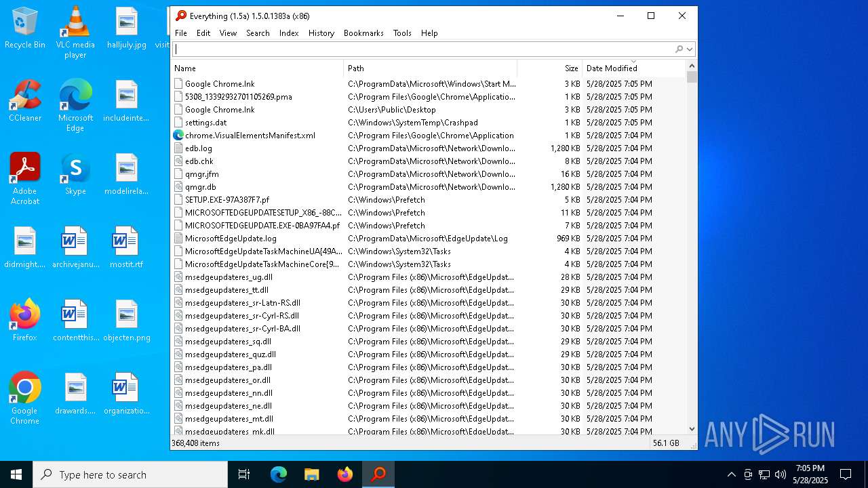This screenshot has height=488, width=868.
Task: Select msedgeupdateres_pa.dll in results
Action: tap(429, 367)
